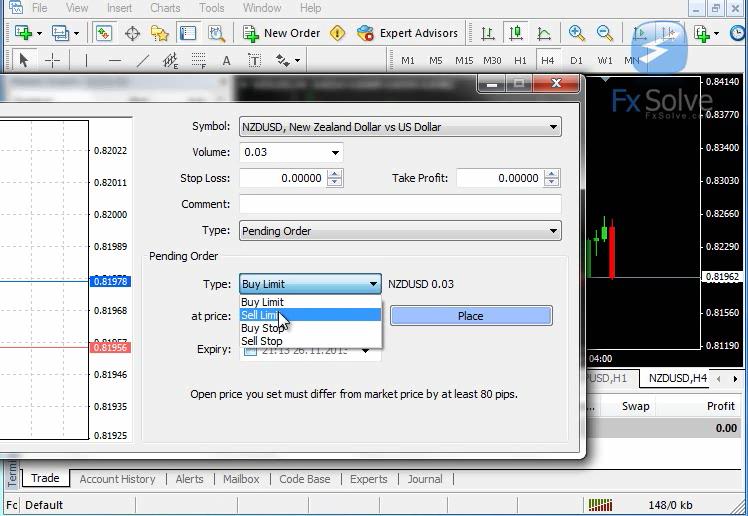
Task: Select the text label 'A' tool
Action: point(227,60)
